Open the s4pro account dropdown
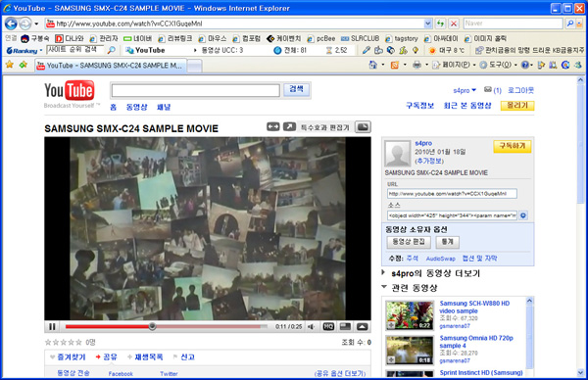 point(465,90)
